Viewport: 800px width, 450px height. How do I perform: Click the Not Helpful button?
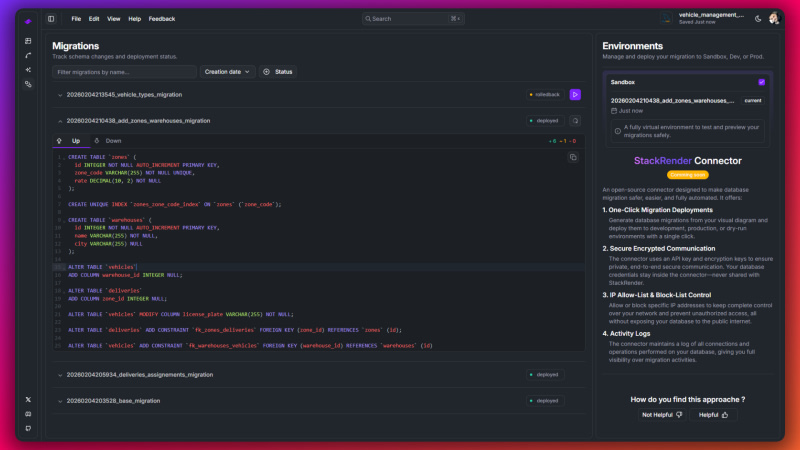[661, 414]
